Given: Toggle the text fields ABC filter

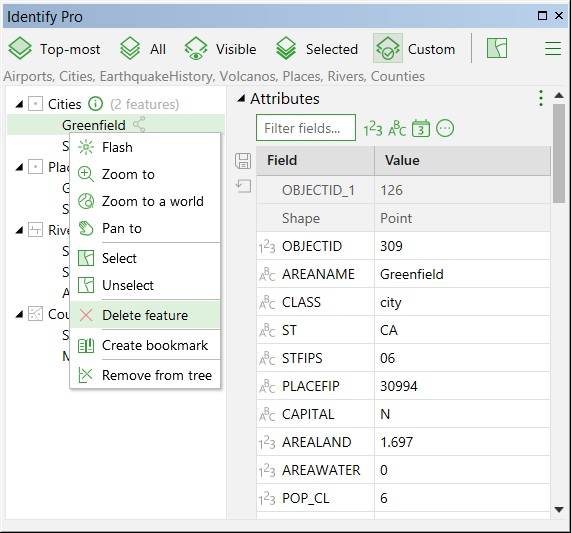Looking at the screenshot, I should (397, 129).
